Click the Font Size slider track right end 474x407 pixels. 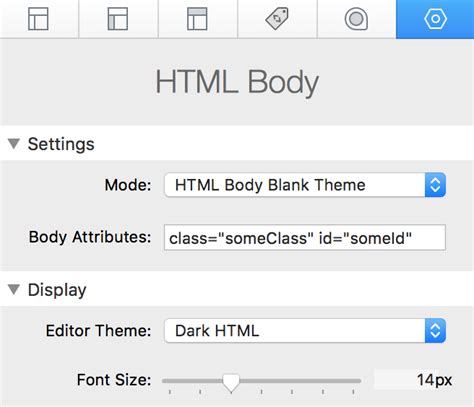[x=358, y=380]
